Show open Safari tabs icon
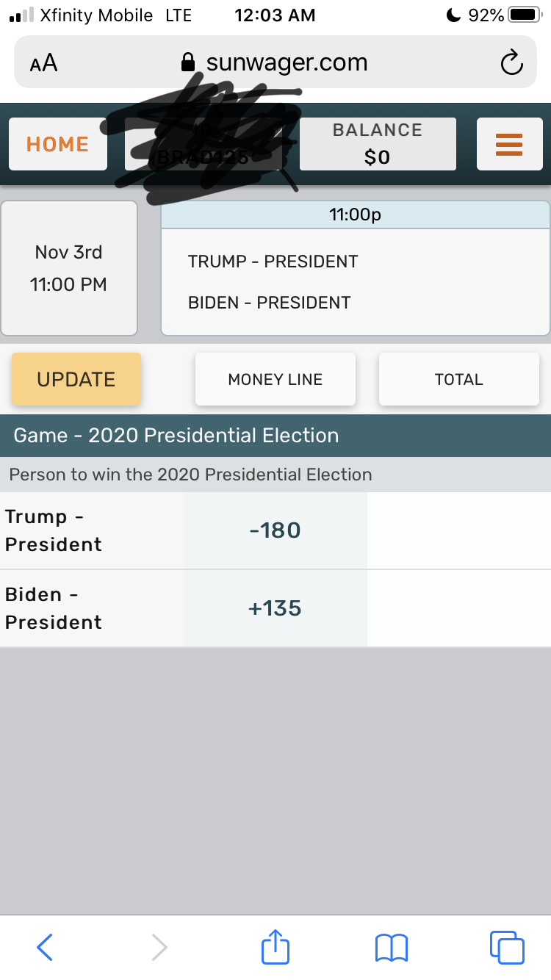The height and width of the screenshot is (980, 551). (507, 947)
